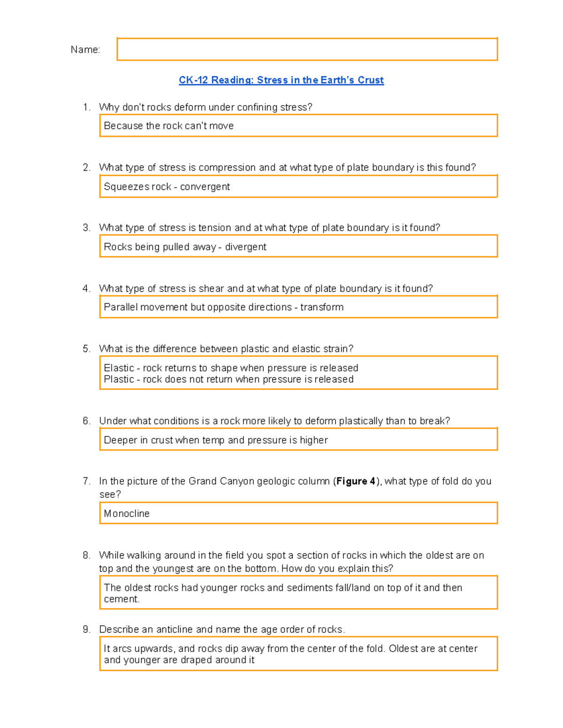Click the 'Monocline' answer box
The height and width of the screenshot is (728, 563).
298,513
